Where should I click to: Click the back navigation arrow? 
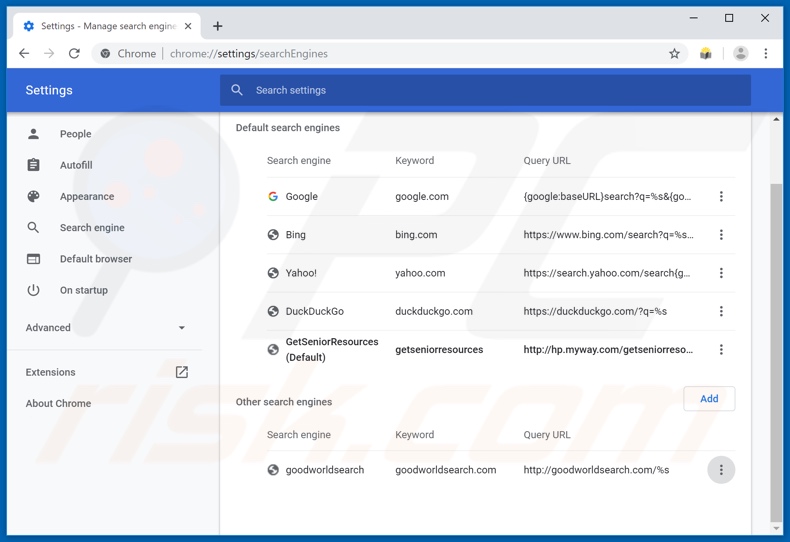[24, 54]
